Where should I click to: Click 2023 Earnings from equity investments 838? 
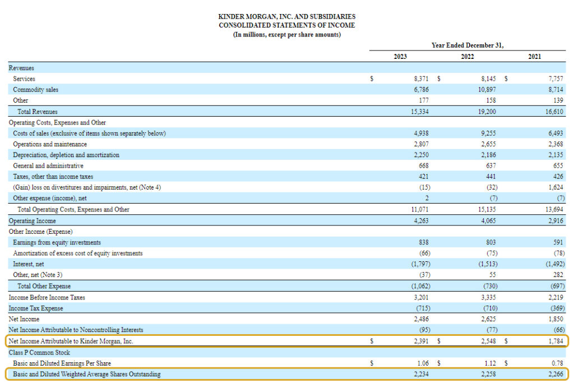tap(424, 242)
